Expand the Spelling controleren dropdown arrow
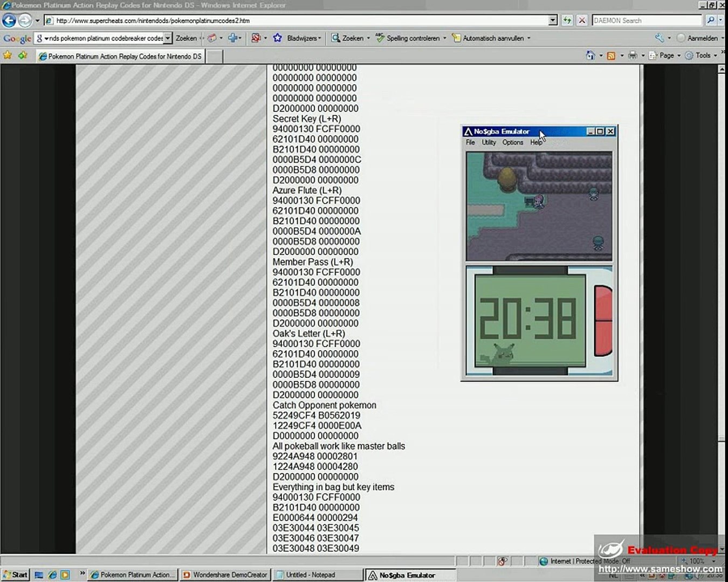Viewport: 728px width, 582px height. coord(445,38)
